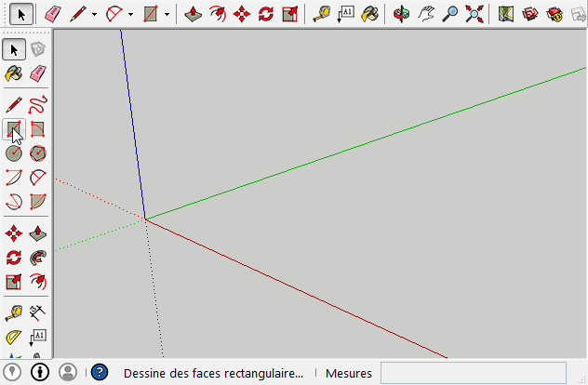588x385 pixels.
Task: Select the Follow Me tool
Action: 38,258
